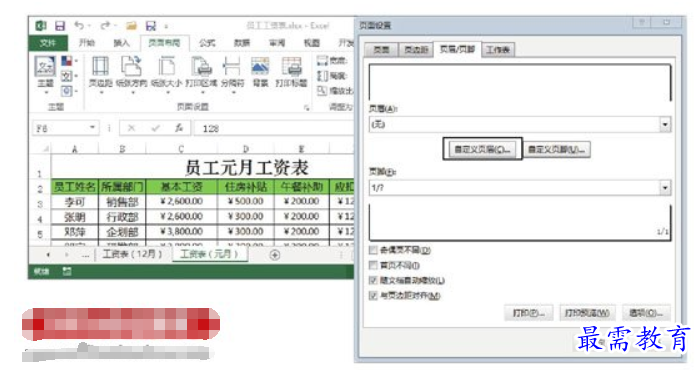Click the Excel logo icon in title bar
The height and width of the screenshot is (370, 699).
click(x=41, y=26)
